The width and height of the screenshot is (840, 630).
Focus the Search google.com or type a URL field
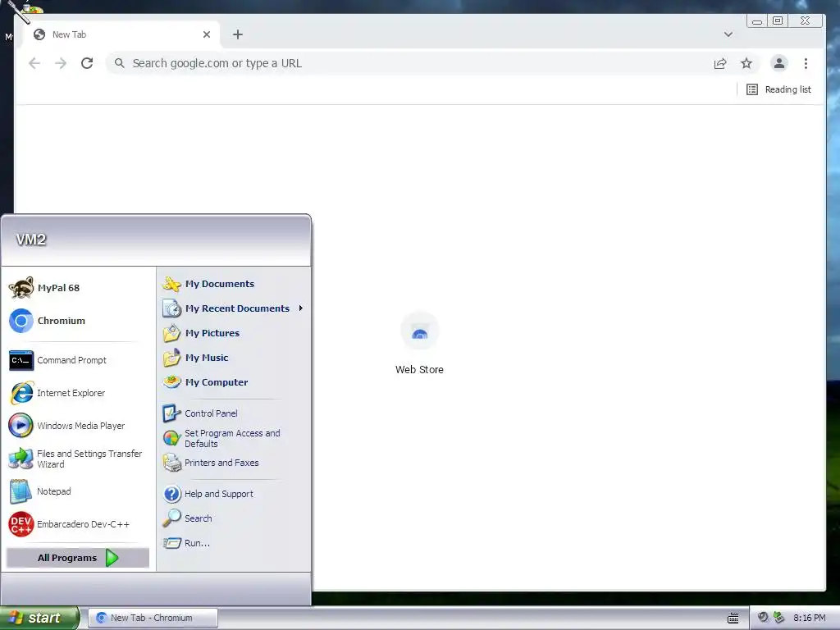pyautogui.click(x=407, y=63)
